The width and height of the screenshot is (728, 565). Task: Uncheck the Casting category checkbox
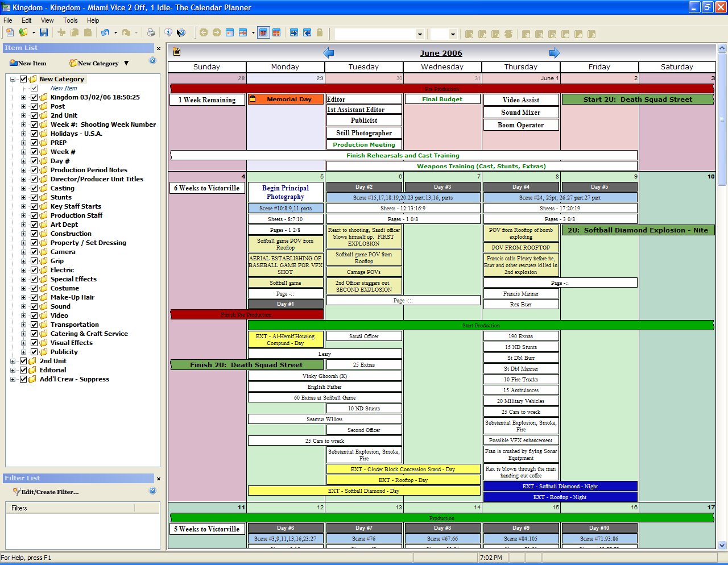[34, 188]
